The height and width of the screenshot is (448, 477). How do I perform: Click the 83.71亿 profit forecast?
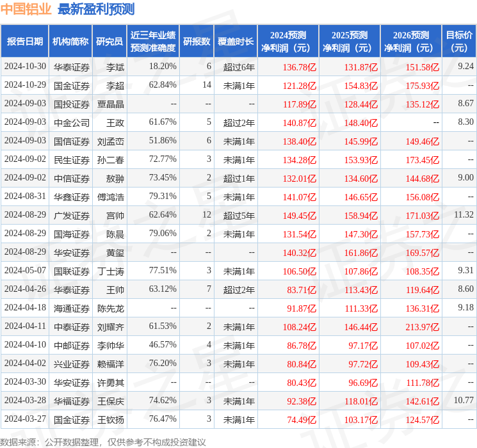pyautogui.click(x=302, y=290)
